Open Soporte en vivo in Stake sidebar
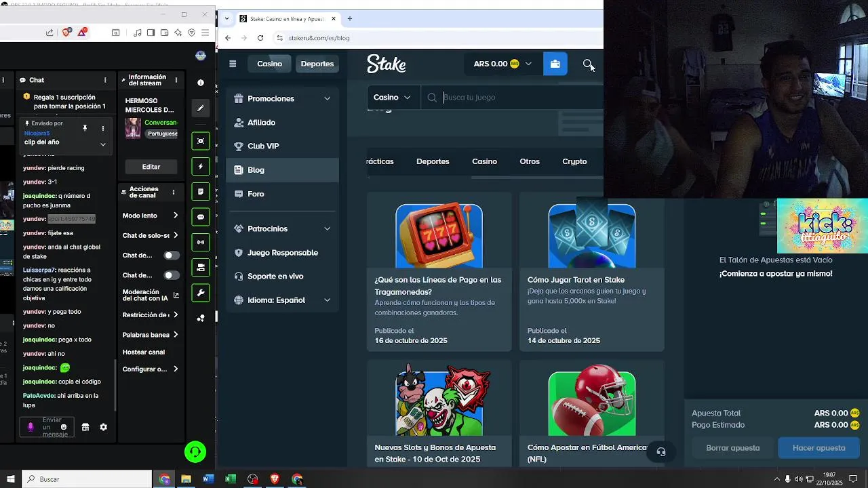This screenshot has height=488, width=868. tap(282, 277)
